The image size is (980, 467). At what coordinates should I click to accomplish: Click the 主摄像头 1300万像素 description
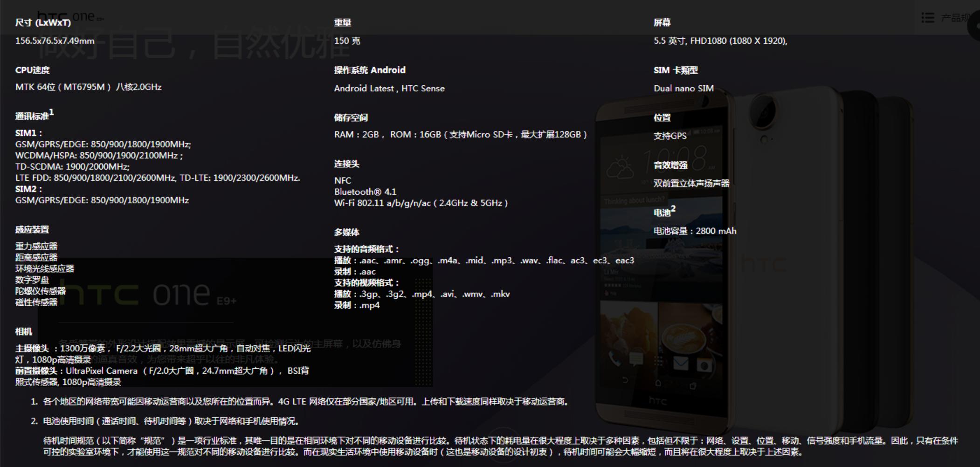163,354
